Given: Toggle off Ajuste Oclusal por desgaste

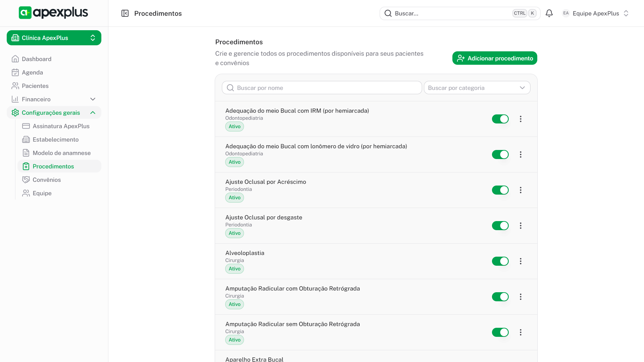Looking at the screenshot, I should 500,226.
